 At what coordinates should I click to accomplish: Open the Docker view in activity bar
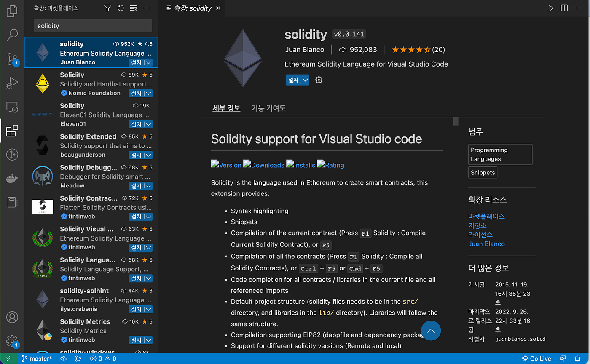click(12, 179)
